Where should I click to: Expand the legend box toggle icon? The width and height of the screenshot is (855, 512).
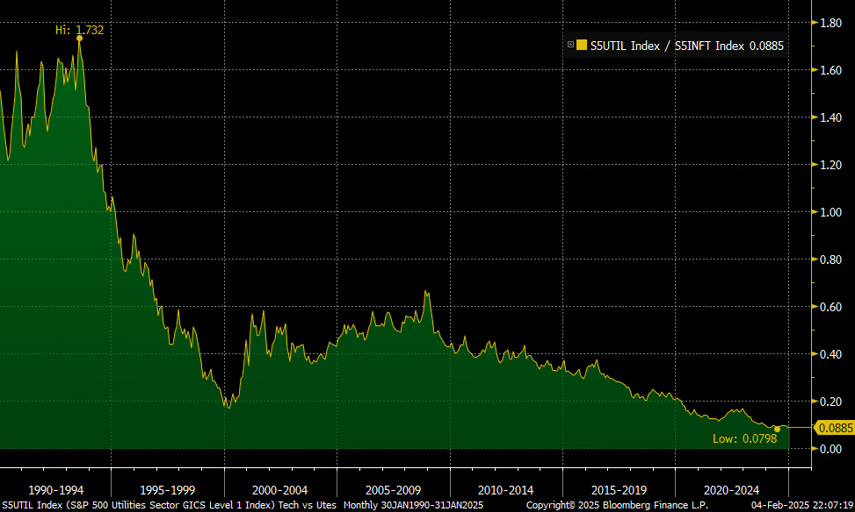(570, 45)
